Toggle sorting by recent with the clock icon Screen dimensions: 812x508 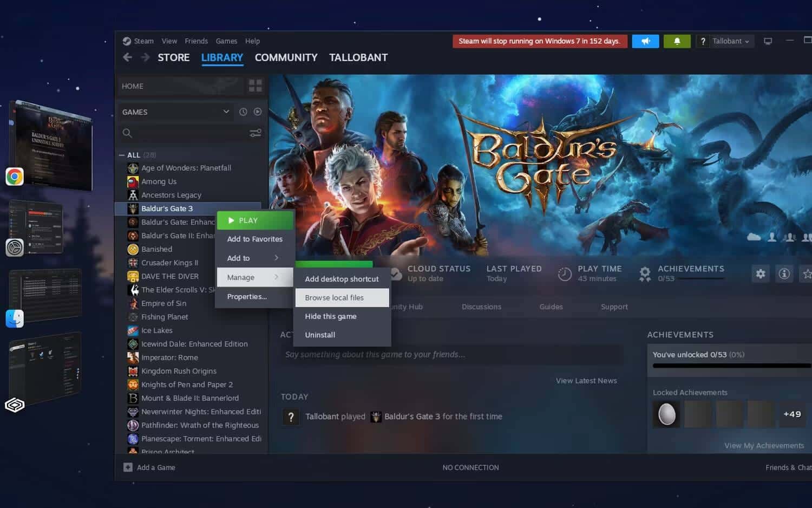click(243, 112)
